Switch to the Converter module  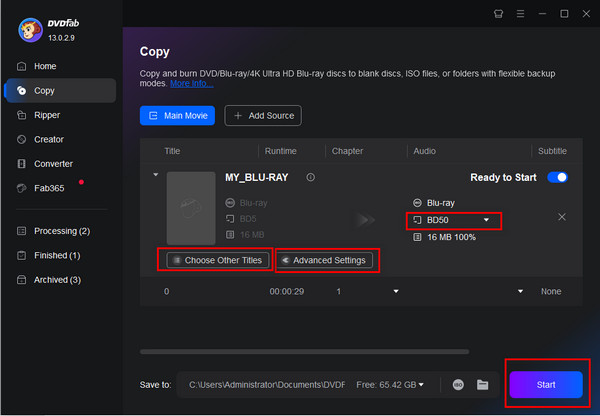tap(54, 163)
